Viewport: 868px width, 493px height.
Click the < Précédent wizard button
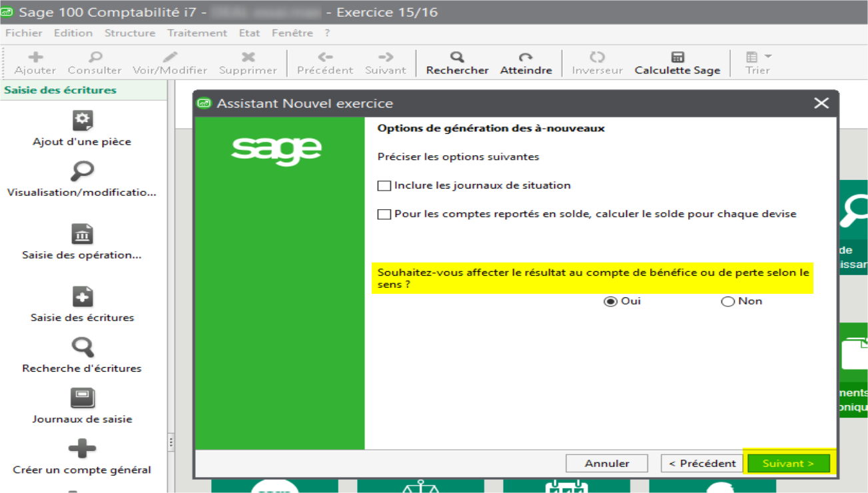702,464
